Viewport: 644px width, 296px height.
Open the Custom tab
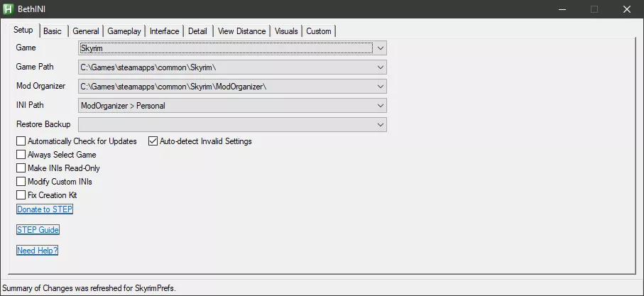[319, 31]
